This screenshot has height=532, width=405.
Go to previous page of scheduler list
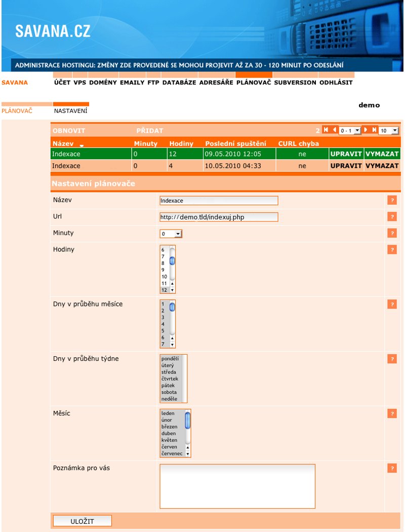point(335,130)
